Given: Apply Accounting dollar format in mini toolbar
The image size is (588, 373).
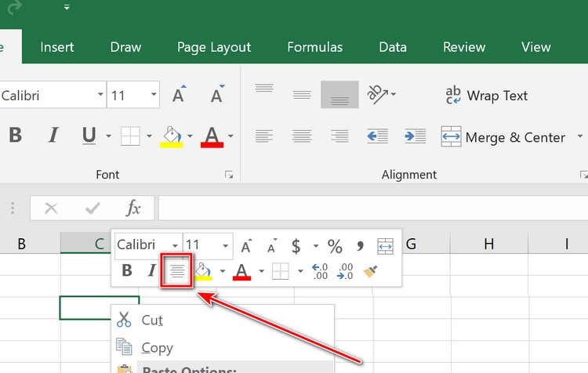Looking at the screenshot, I should click(296, 246).
